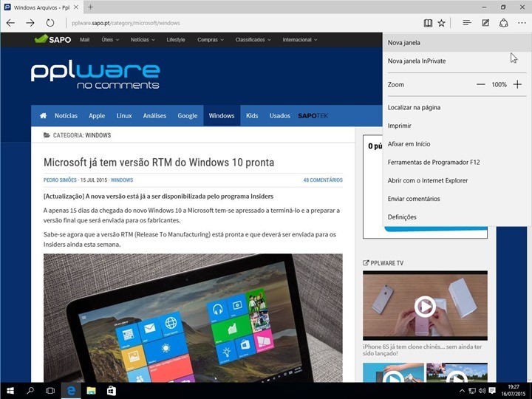Click the pplware no comments logo

[95, 75]
